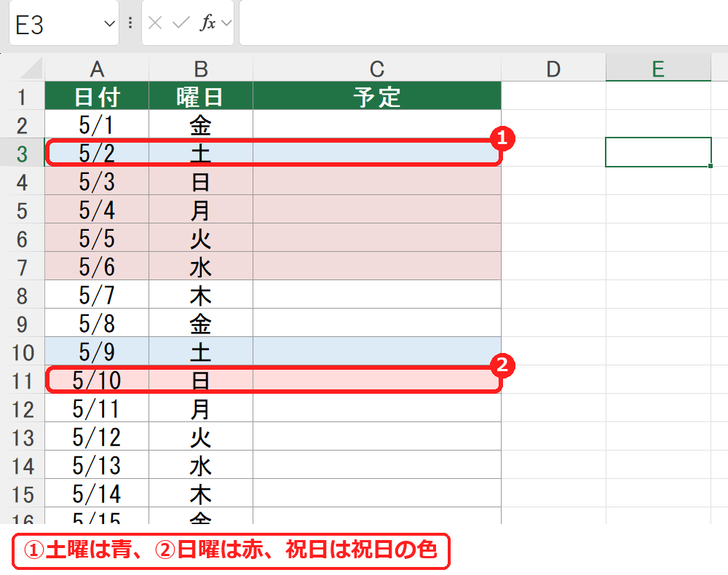The width and height of the screenshot is (728, 575).
Task: Click weekday cell 木 in row 8
Action: click(x=201, y=296)
